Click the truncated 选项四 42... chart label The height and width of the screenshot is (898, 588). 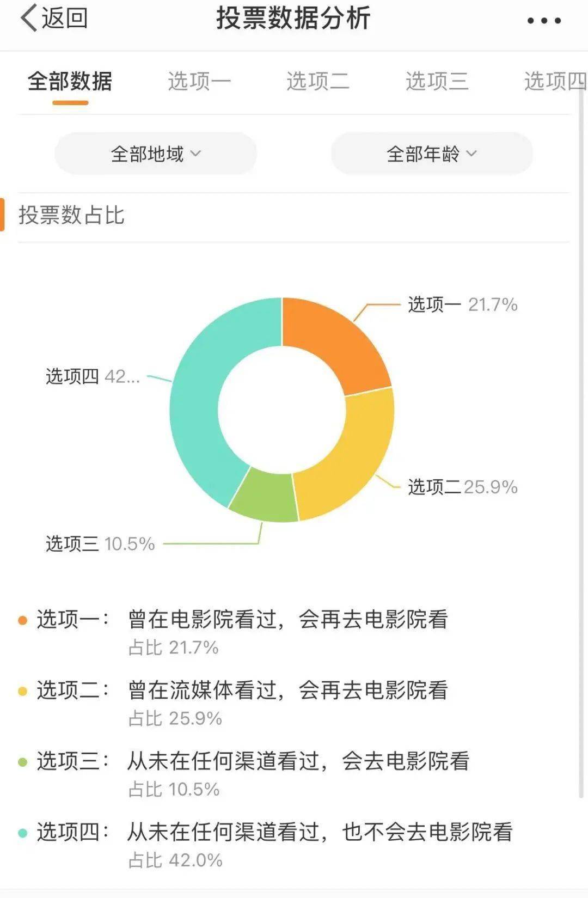[x=93, y=376]
